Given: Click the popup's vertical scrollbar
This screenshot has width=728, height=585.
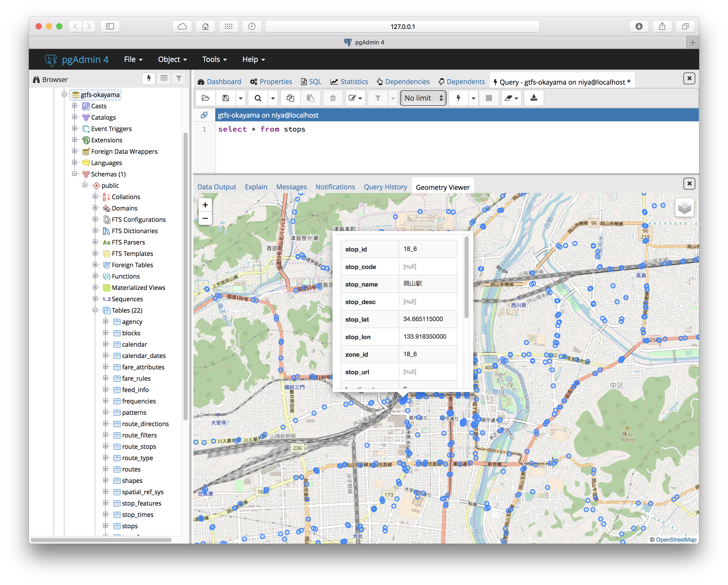Looking at the screenshot, I should pyautogui.click(x=466, y=277).
